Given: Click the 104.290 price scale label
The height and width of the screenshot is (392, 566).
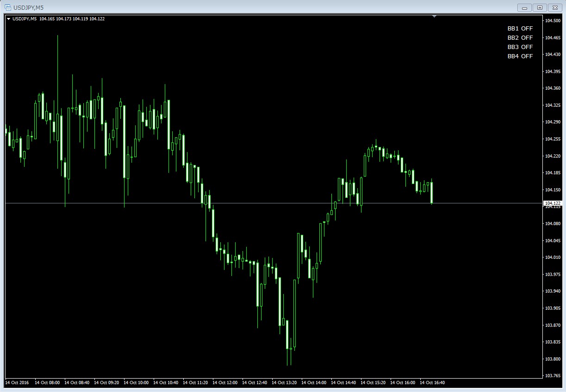Looking at the screenshot, I should (553, 122).
